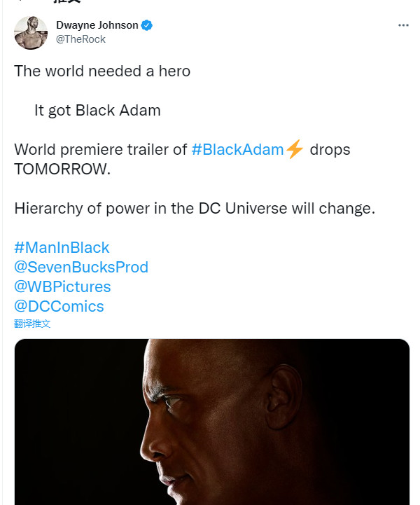
Task: Click the 'Hierarchy of power' sentence
Action: pyautogui.click(x=195, y=209)
